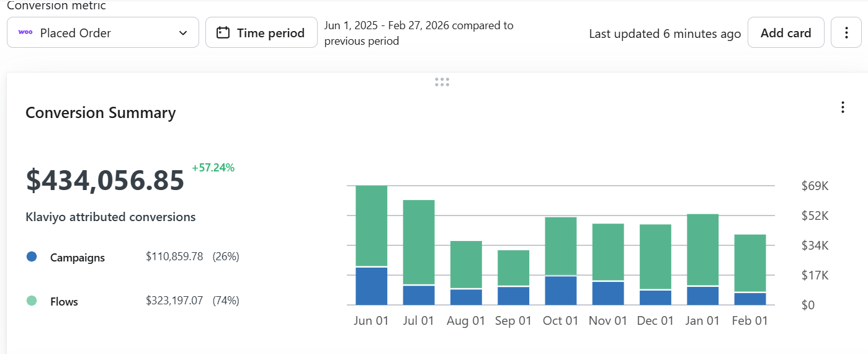
Task: Click the $34K axis label
Action: 815,245
